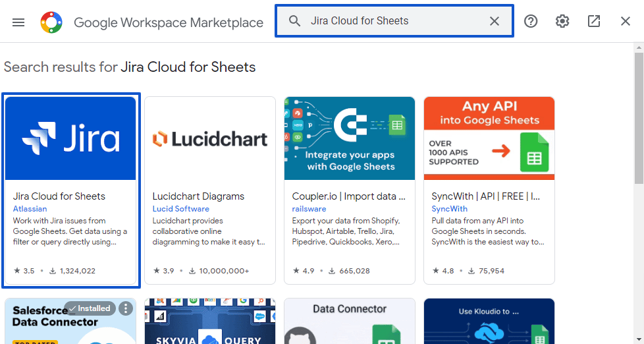Select the SyncWith | API | FREE title
This screenshot has width=644, height=344.
pos(486,196)
